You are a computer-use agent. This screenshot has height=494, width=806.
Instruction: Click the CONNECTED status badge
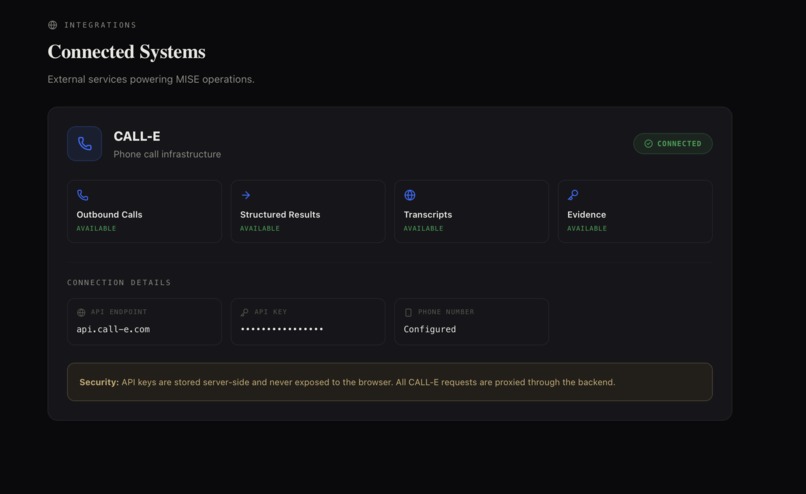coord(672,143)
